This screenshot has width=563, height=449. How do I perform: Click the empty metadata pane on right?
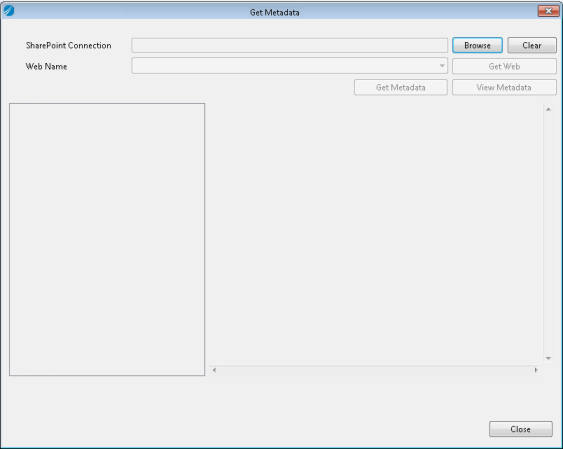point(376,234)
